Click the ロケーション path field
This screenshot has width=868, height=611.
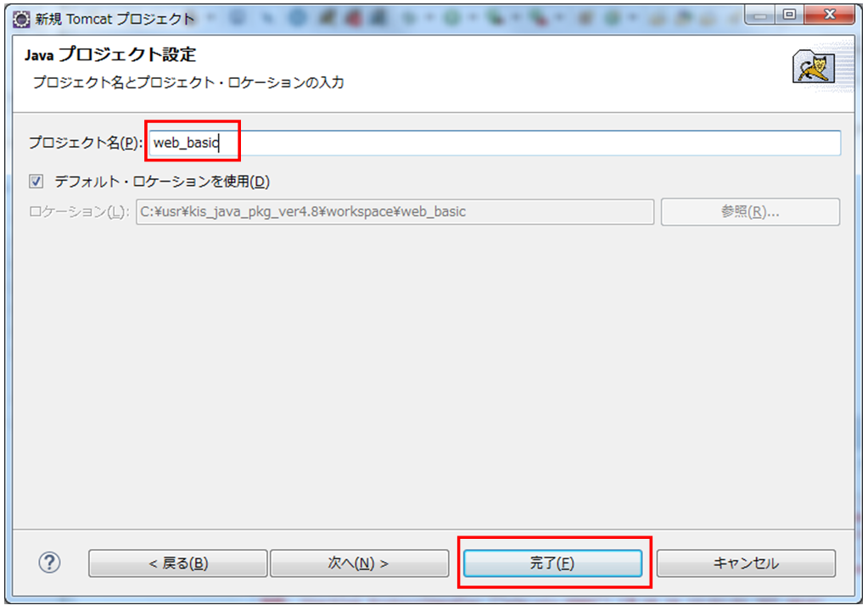[x=395, y=211]
